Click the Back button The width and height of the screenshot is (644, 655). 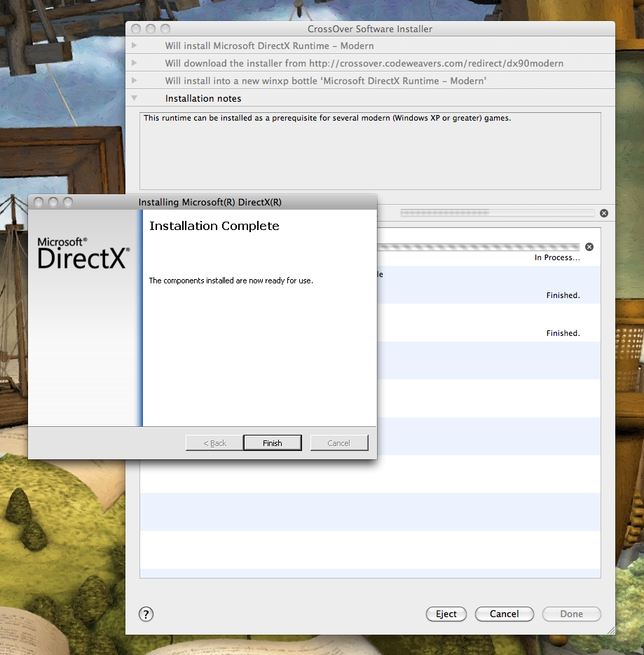213,443
